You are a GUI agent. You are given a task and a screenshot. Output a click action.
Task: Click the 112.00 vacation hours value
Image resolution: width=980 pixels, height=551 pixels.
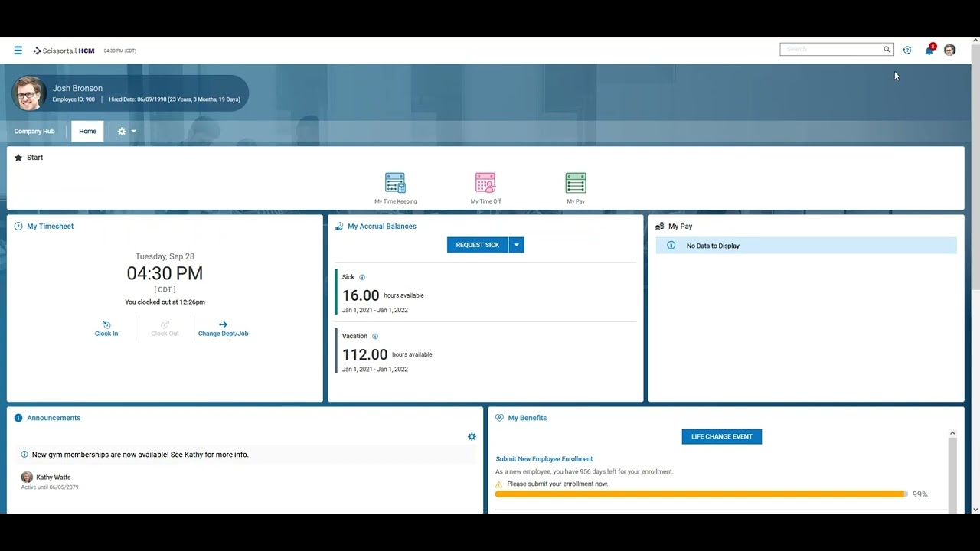point(364,354)
